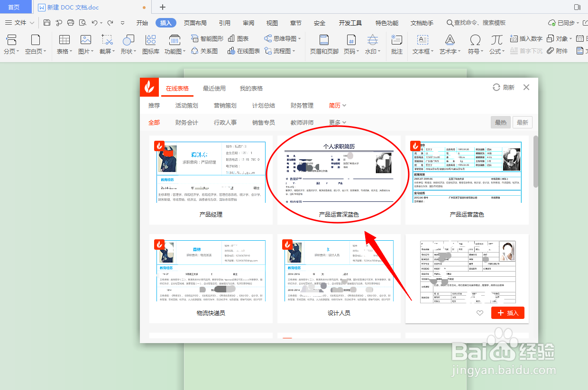Select the Financial Accounting (财务会计) filter
This screenshot has height=390, width=588.
187,122
